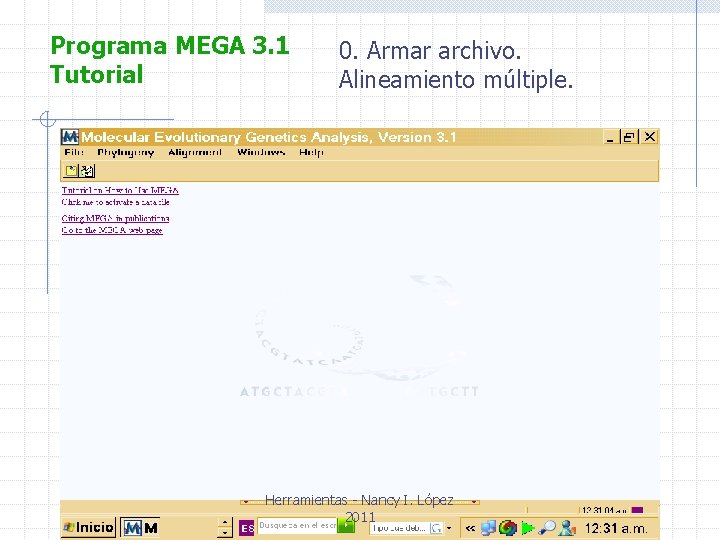Viewport: 720px width, 540px height.
Task: Click the desktop search input field
Action: [297, 525]
